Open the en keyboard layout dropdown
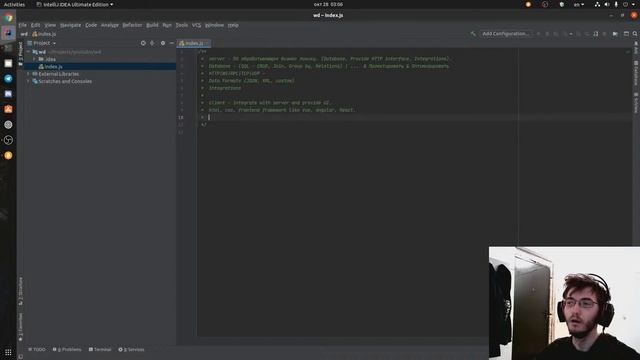The height and width of the screenshot is (360, 640). (579, 4)
